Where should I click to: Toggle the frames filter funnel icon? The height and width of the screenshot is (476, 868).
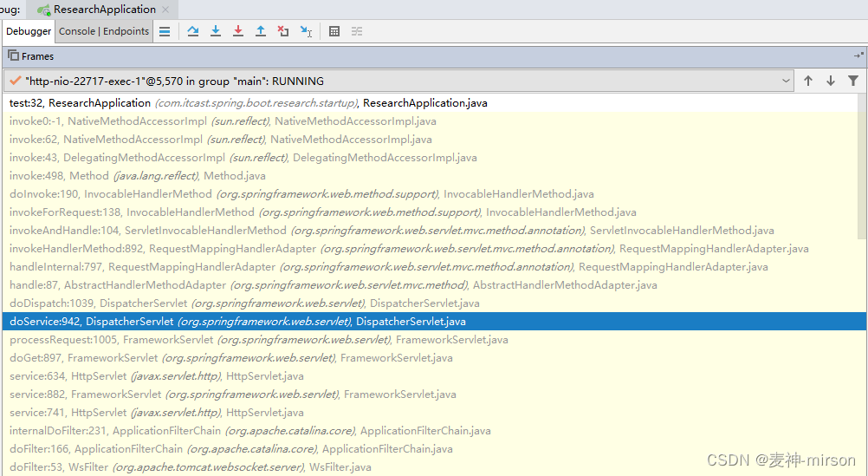click(x=853, y=81)
